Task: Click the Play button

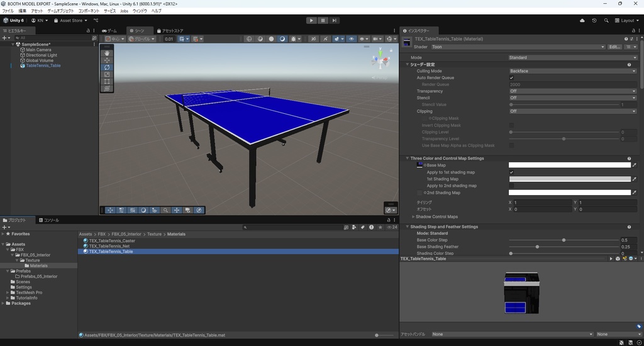Action: [x=311, y=20]
